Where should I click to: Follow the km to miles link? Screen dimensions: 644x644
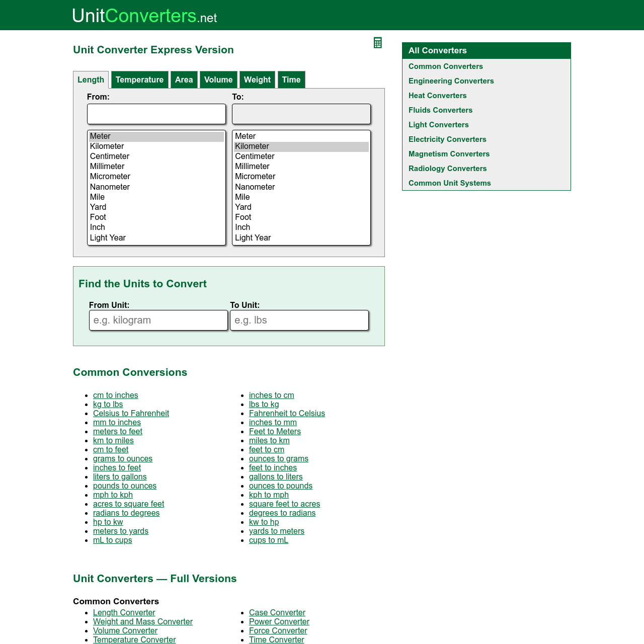113,441
